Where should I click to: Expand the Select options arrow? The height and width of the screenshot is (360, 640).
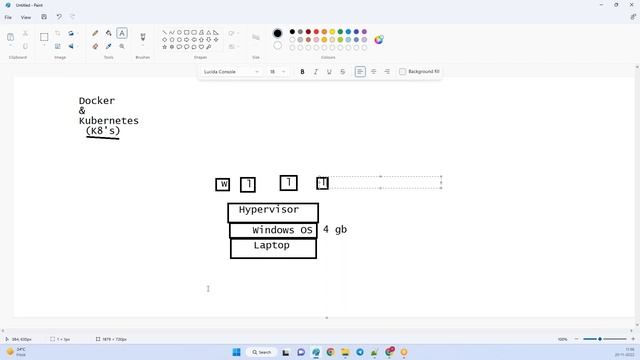click(x=44, y=46)
